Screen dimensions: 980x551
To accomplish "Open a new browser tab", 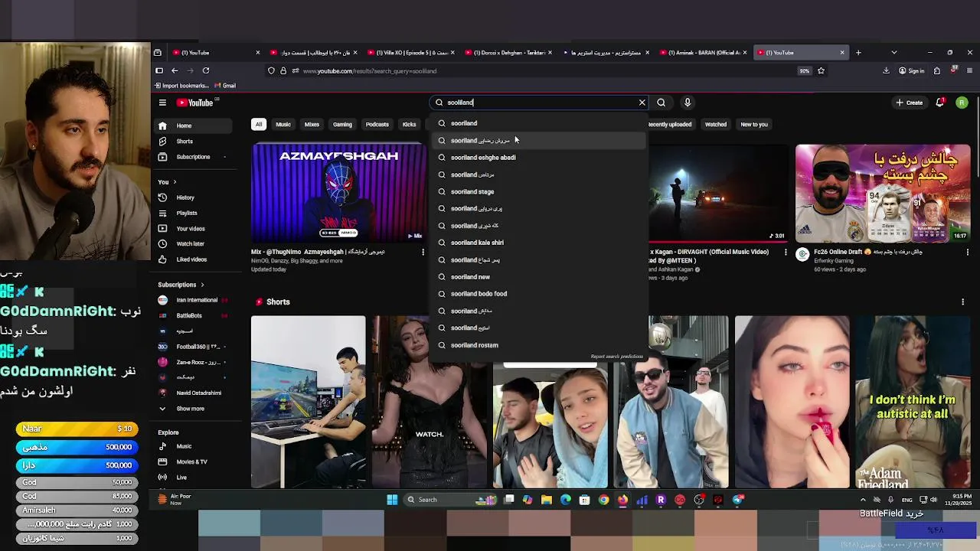I will click(858, 53).
